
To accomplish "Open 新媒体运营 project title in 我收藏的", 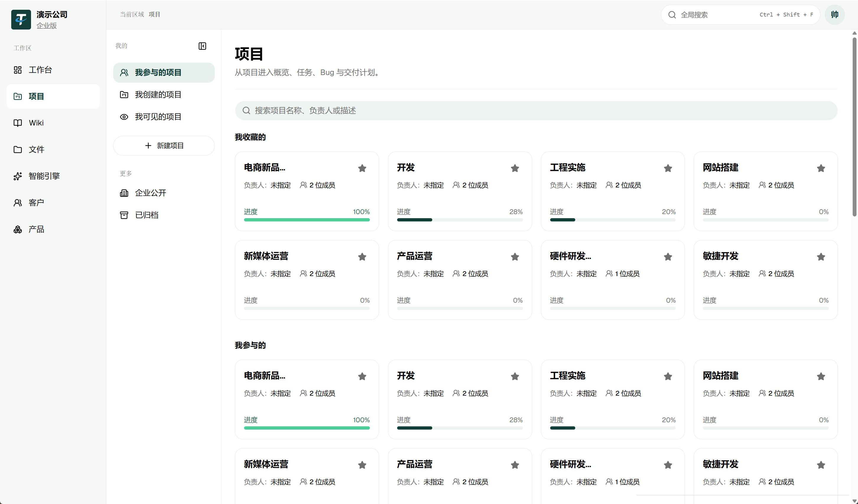I will (266, 256).
